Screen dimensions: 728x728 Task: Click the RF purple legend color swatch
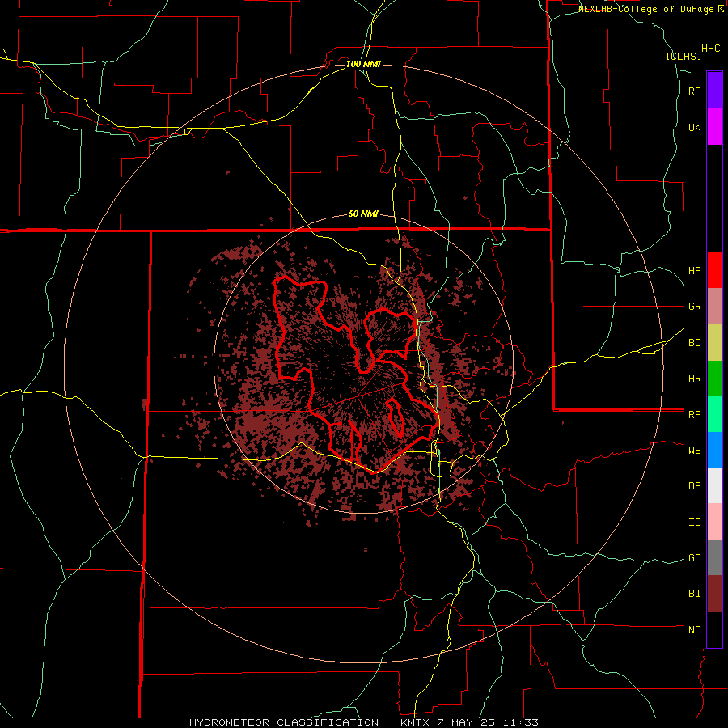pos(714,90)
